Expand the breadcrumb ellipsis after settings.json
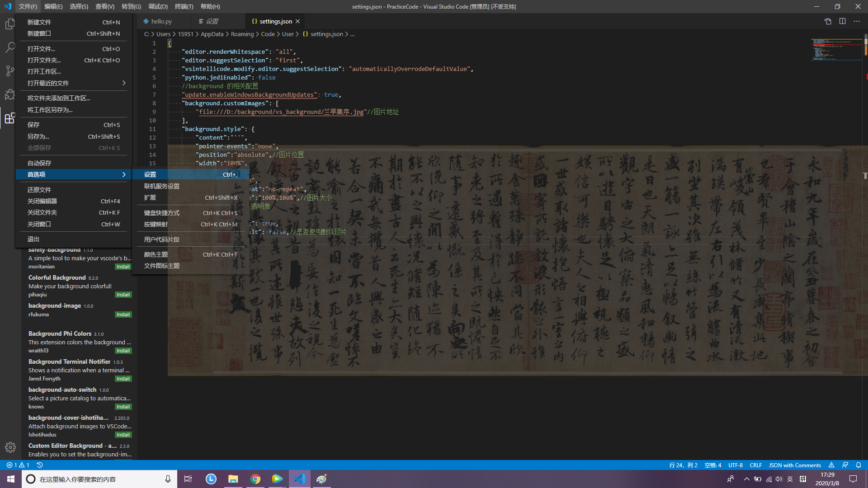 (353, 34)
